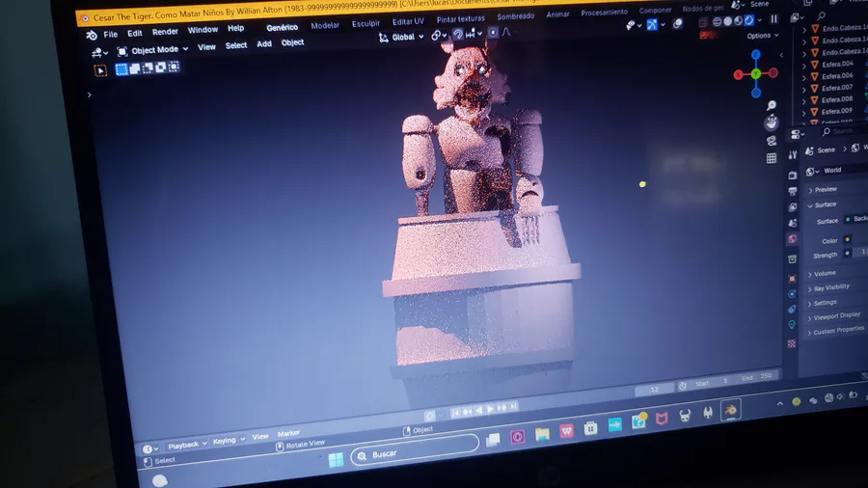Open the Object properties tab icon

click(x=792, y=279)
